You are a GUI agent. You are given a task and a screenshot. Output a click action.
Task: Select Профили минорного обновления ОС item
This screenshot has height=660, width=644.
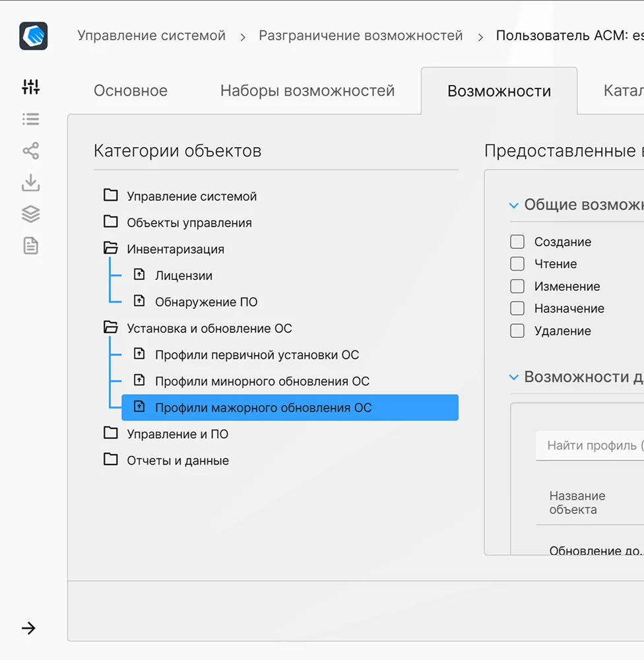[x=262, y=381]
